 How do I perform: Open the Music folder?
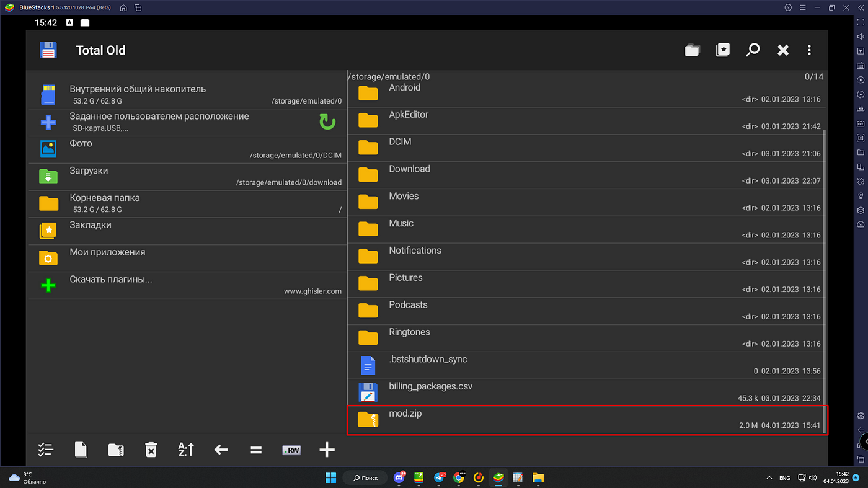586,229
